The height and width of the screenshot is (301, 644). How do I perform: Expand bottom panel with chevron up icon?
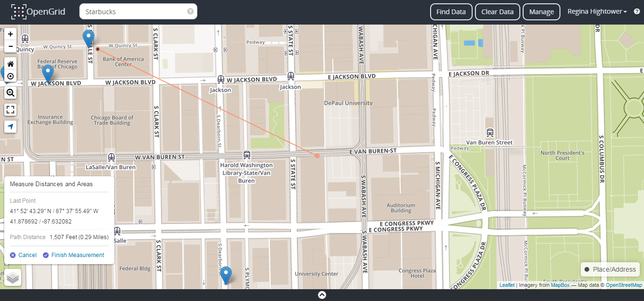pyautogui.click(x=322, y=295)
